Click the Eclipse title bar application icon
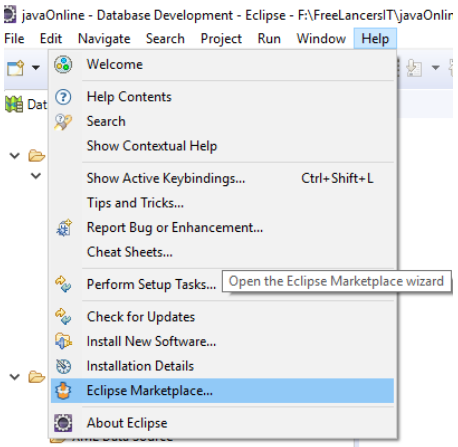Image resolution: width=458 pixels, height=447 pixels. 10,15
